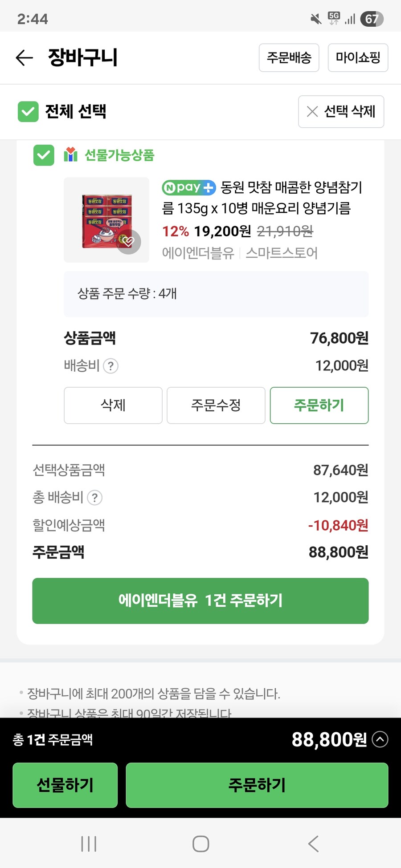Tap the 선물하기 button
401x868 pixels.
click(x=65, y=785)
